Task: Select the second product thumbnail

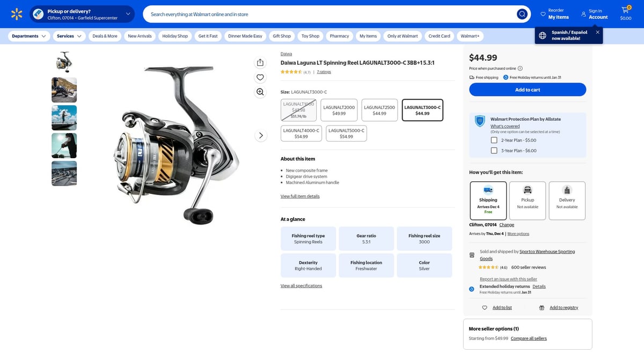Action: point(64,90)
